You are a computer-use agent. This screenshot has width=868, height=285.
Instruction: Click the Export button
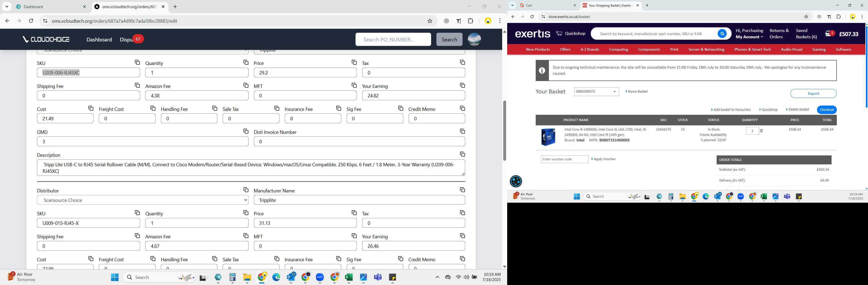(813, 93)
